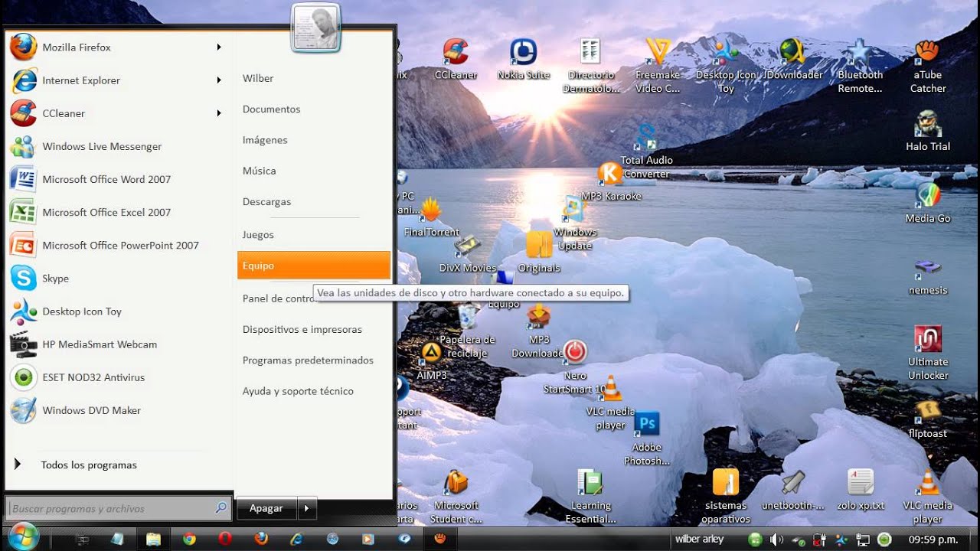Image resolution: width=980 pixels, height=551 pixels.
Task: Open shutdown options arrow next to Apagar
Action: (307, 508)
